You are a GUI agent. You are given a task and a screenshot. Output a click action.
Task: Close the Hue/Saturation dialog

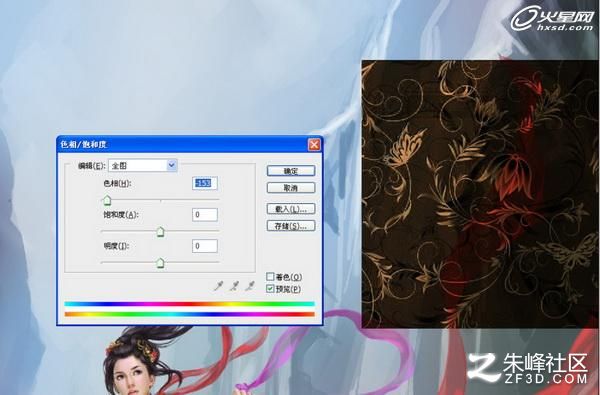[x=314, y=144]
